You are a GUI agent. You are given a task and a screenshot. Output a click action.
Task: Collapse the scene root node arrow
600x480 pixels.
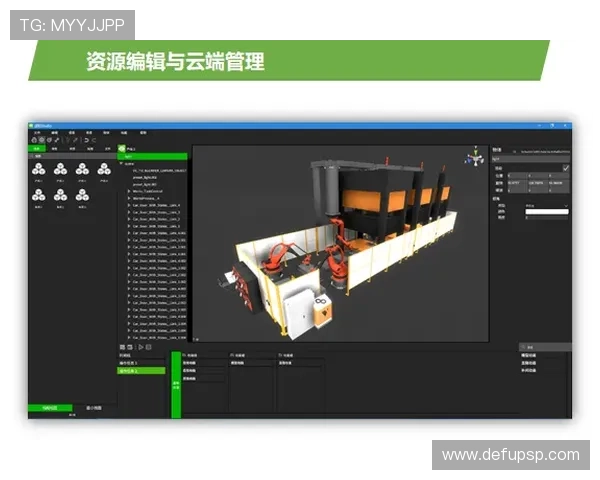click(x=122, y=163)
